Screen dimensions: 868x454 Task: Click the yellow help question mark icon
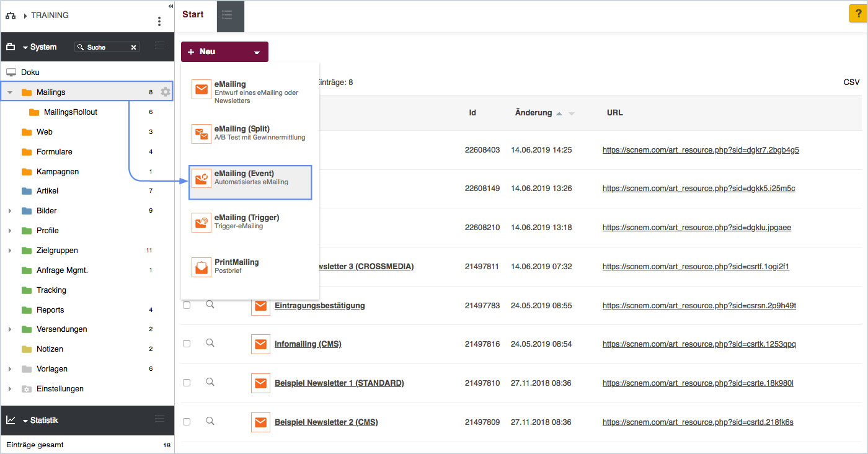857,13
